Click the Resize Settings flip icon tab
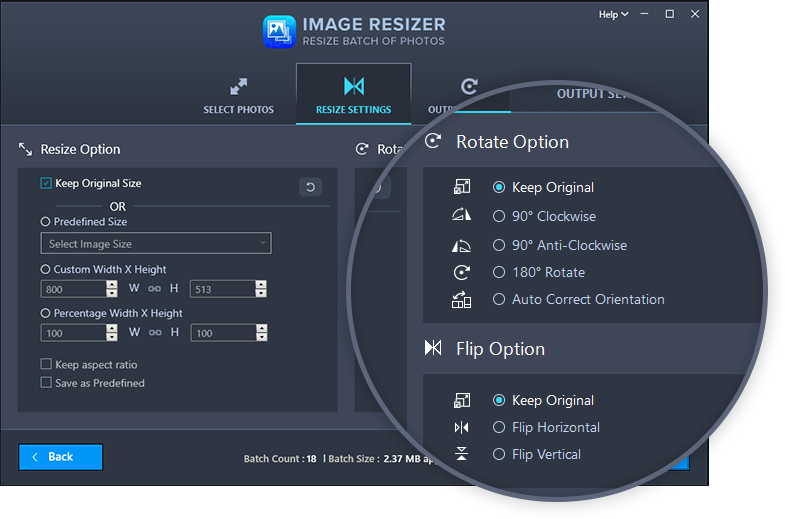 tap(354, 86)
